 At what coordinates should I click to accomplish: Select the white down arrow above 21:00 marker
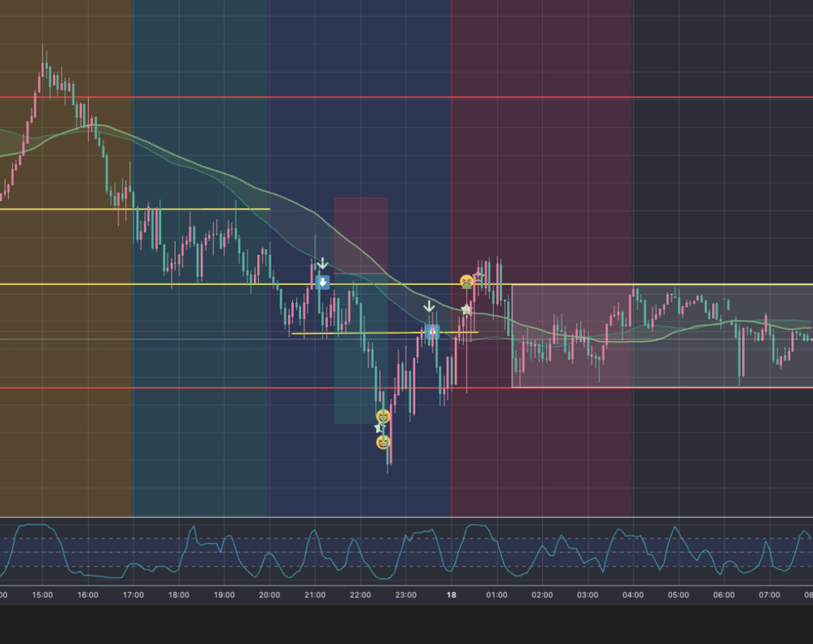[322, 264]
